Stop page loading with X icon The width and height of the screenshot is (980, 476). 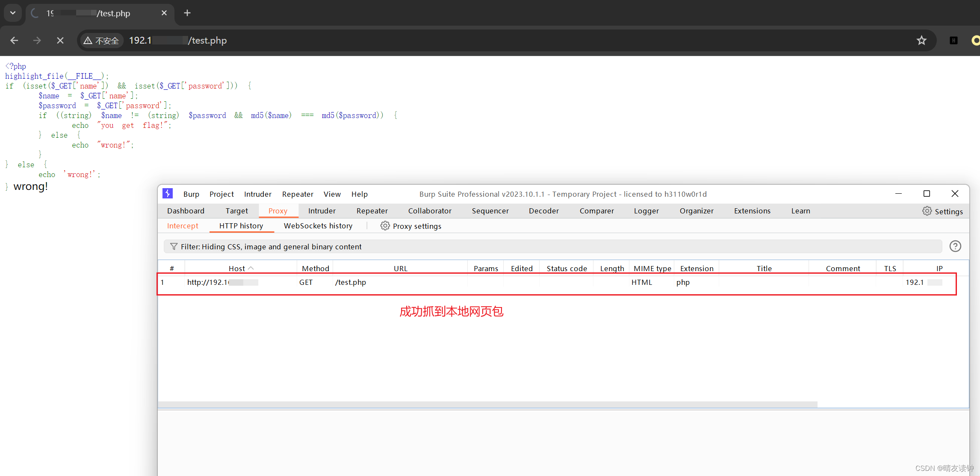pos(60,41)
